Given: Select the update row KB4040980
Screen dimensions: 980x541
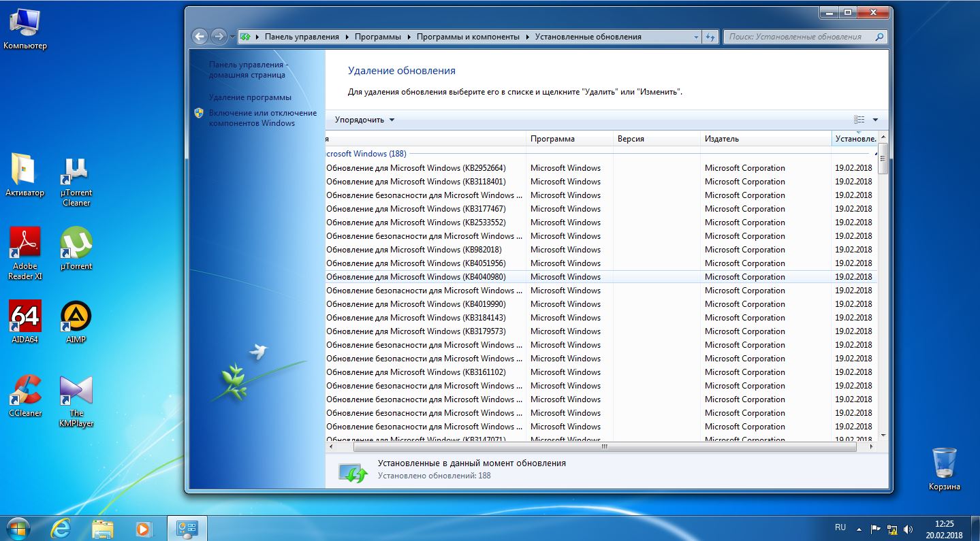Looking at the screenshot, I should (x=601, y=277).
